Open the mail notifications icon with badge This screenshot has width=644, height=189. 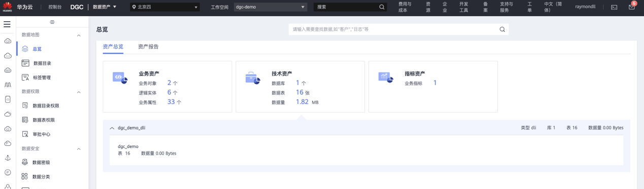tap(632, 7)
